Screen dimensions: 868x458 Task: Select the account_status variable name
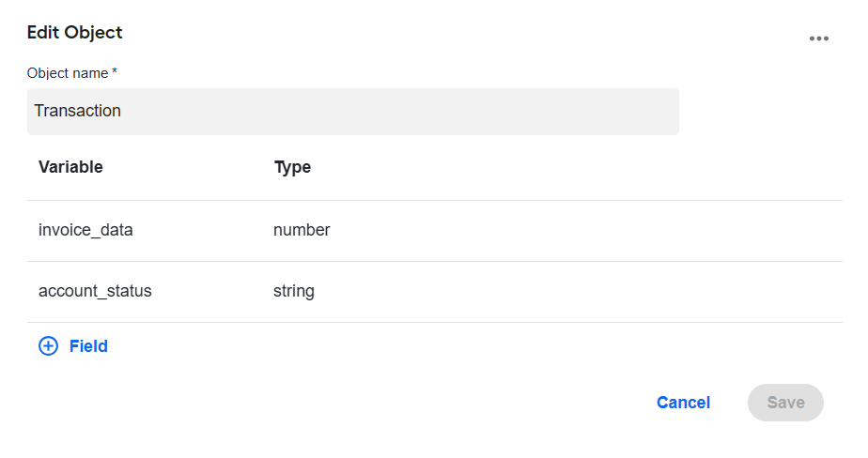[95, 291]
